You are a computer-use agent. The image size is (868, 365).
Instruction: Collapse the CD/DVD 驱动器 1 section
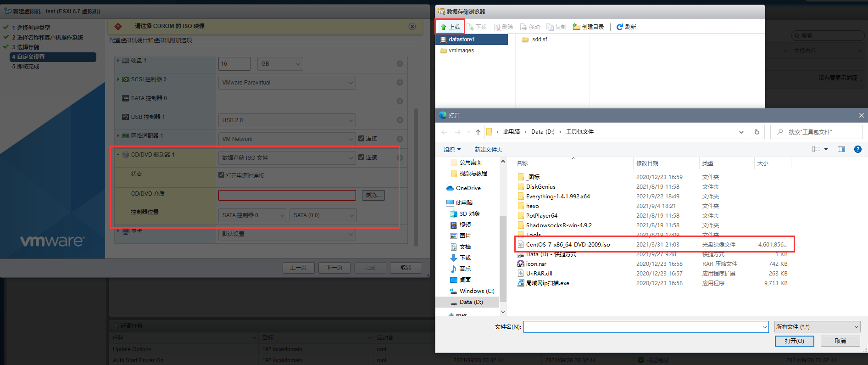click(118, 155)
